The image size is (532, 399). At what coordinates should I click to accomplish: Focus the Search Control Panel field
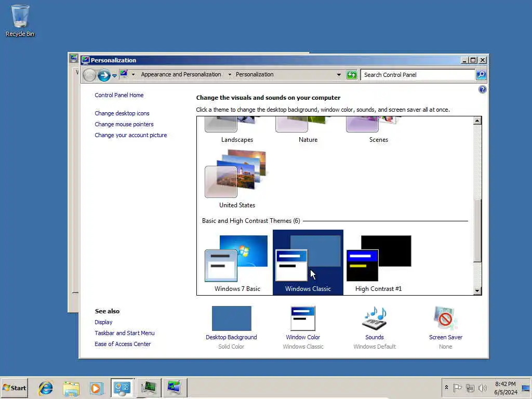point(418,75)
